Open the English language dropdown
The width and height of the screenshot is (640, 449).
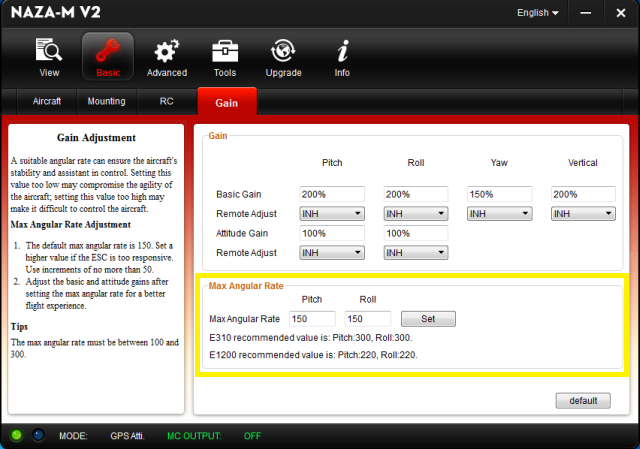538,13
